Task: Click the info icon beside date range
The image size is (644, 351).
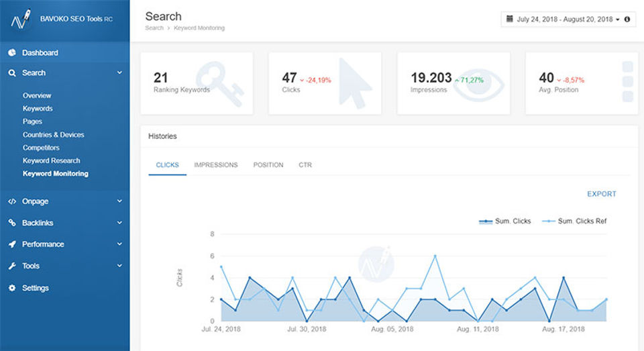Action: click(x=627, y=19)
